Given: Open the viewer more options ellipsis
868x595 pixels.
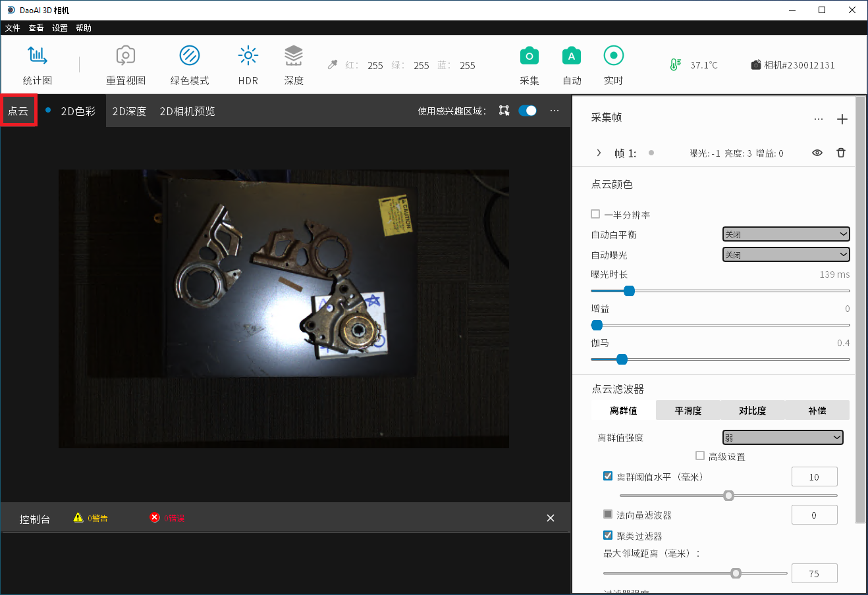Looking at the screenshot, I should click(x=555, y=111).
